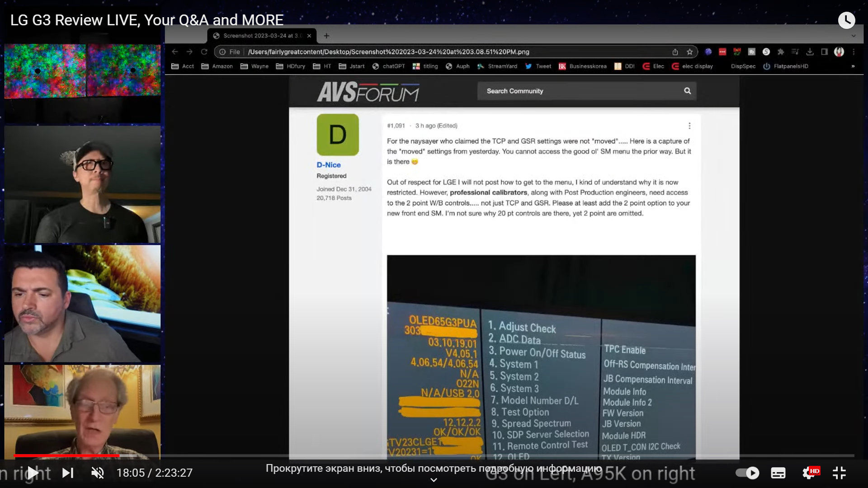Expand more info chevron below caption

(434, 480)
